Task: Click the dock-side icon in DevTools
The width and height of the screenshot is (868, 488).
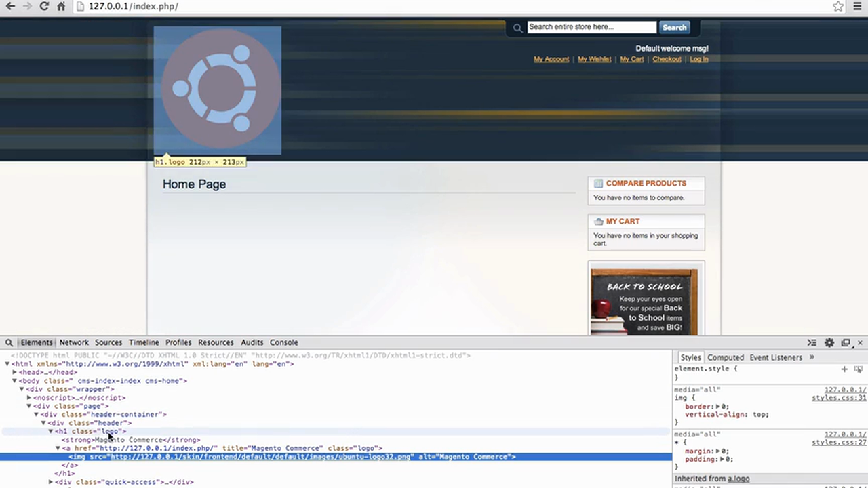Action: point(846,342)
